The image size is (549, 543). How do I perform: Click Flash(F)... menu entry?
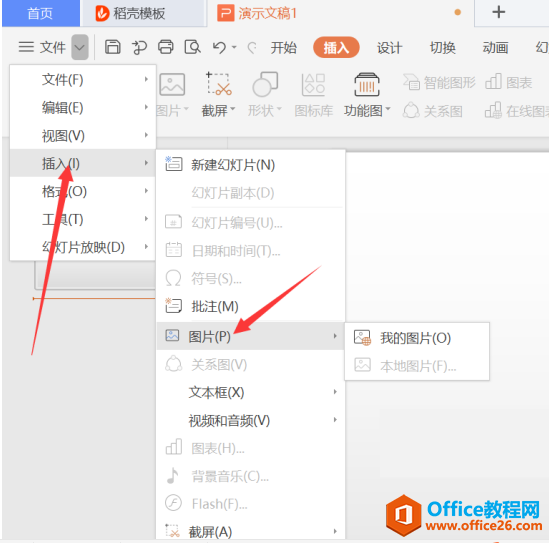tap(251, 504)
